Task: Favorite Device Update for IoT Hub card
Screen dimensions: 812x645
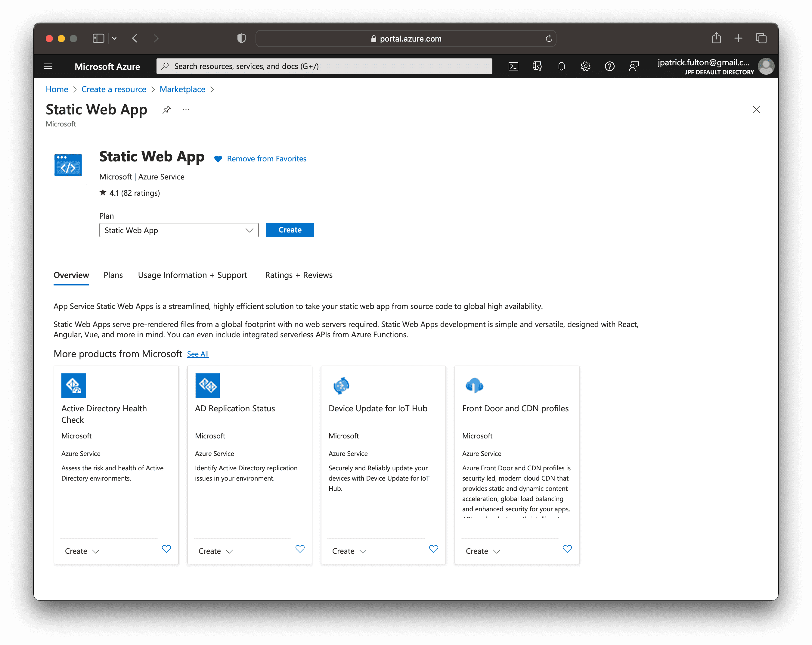Action: pyautogui.click(x=433, y=549)
